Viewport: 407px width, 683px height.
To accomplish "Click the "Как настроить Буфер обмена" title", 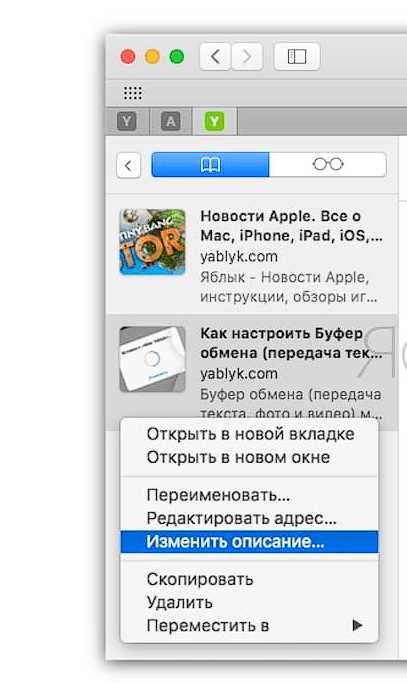I will (x=291, y=343).
